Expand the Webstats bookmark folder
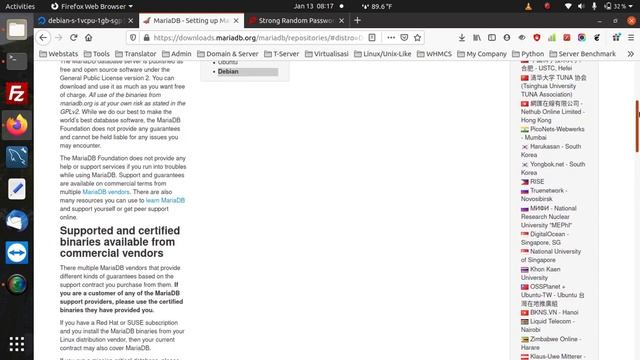 click(x=59, y=53)
